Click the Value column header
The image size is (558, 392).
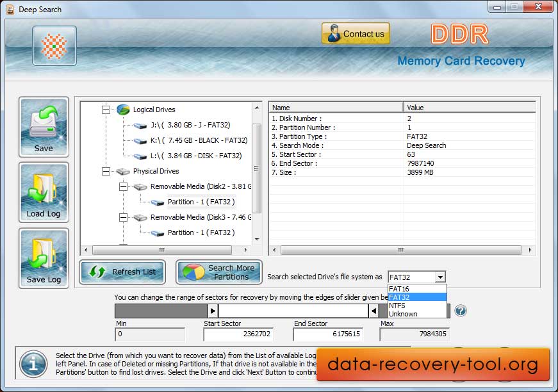click(x=470, y=108)
